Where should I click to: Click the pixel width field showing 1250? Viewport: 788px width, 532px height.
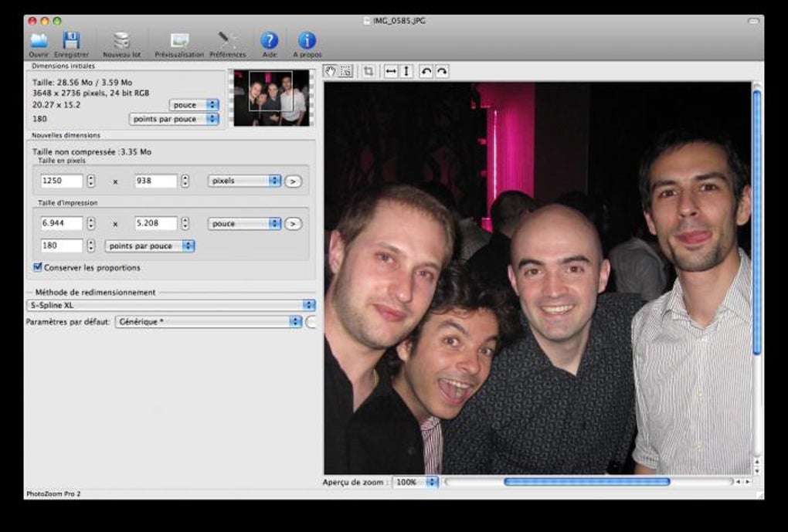point(62,181)
